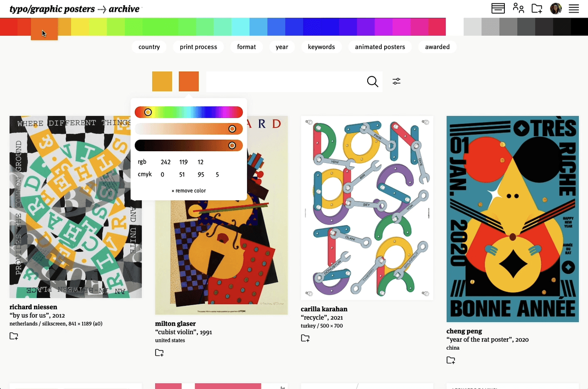Image resolution: width=588 pixels, height=389 pixels.
Task: Click the cmyk yellow value 95
Action: [201, 175]
